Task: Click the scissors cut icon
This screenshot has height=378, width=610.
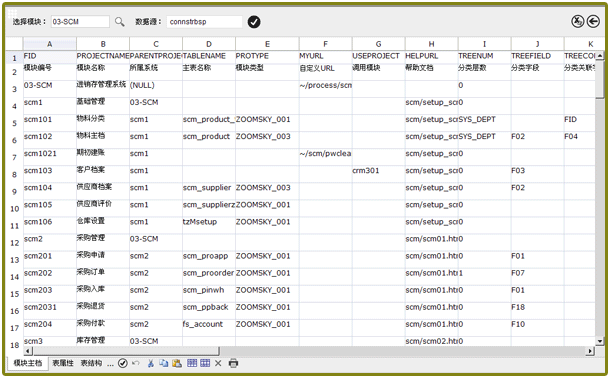Action: pos(151,363)
